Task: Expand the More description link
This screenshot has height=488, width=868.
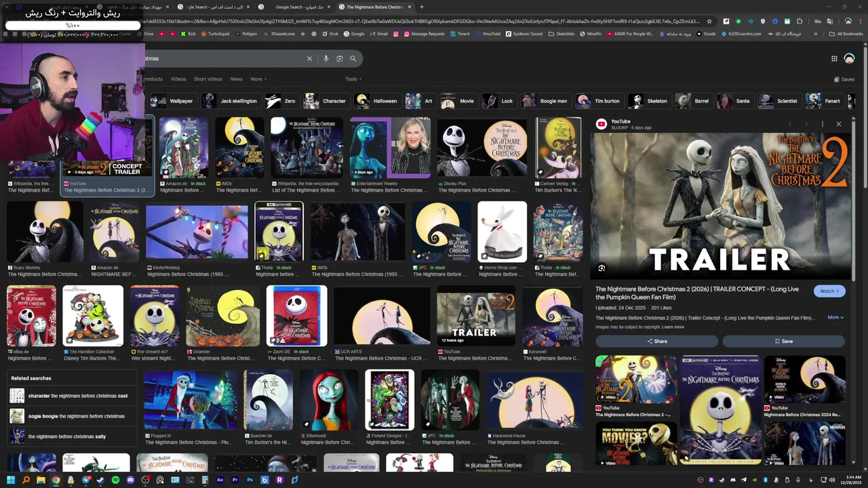Action: (835, 317)
